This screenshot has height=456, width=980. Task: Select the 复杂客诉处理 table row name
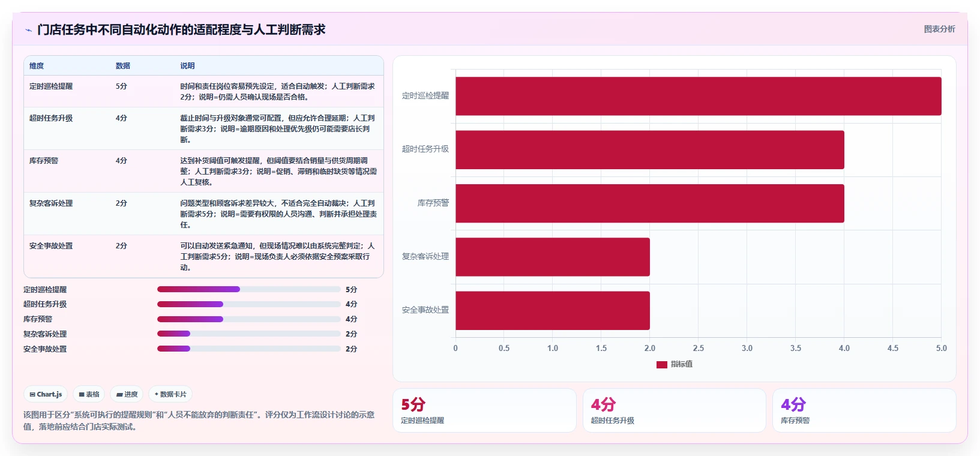pyautogui.click(x=51, y=203)
